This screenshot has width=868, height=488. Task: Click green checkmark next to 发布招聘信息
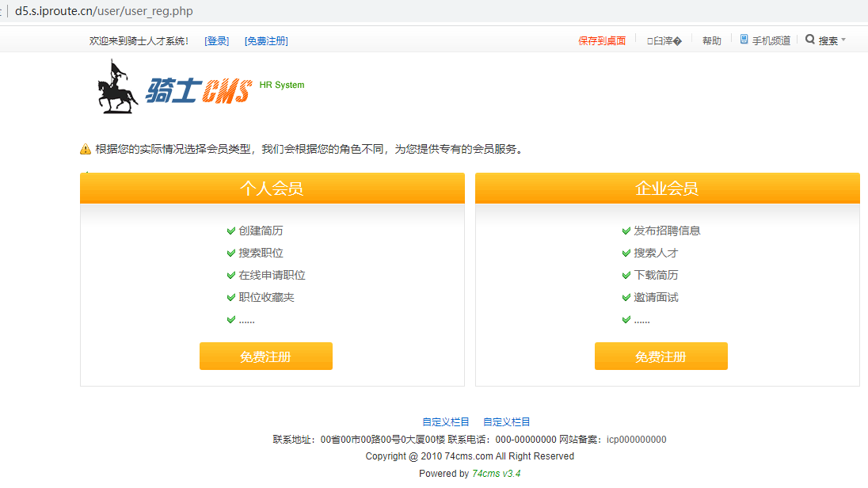[626, 231]
